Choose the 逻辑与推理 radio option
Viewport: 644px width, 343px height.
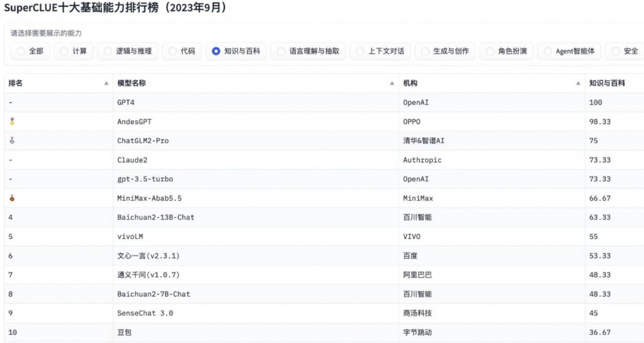(x=108, y=51)
